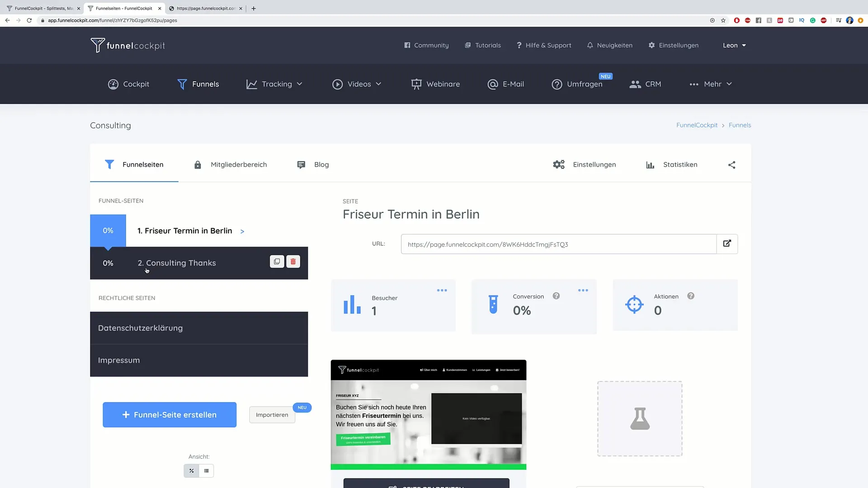The width and height of the screenshot is (868, 488).
Task: Click the Importieren button
Action: point(271,414)
